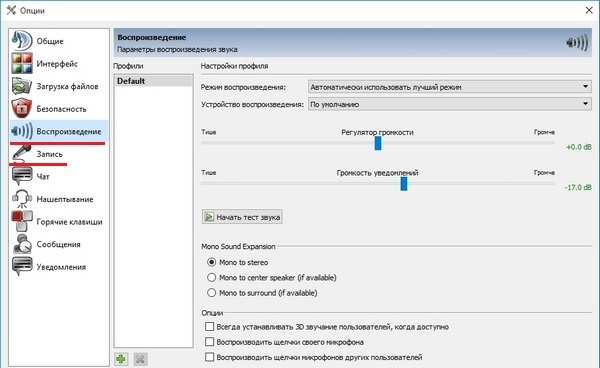Screen dimensions: 600x368
Task: Click the General (Общие) sidebar icon
Action: coord(22,41)
